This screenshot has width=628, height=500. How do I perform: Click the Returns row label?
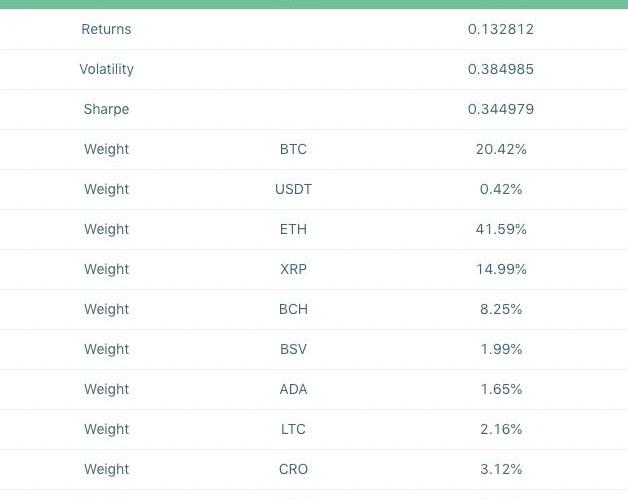[106, 29]
